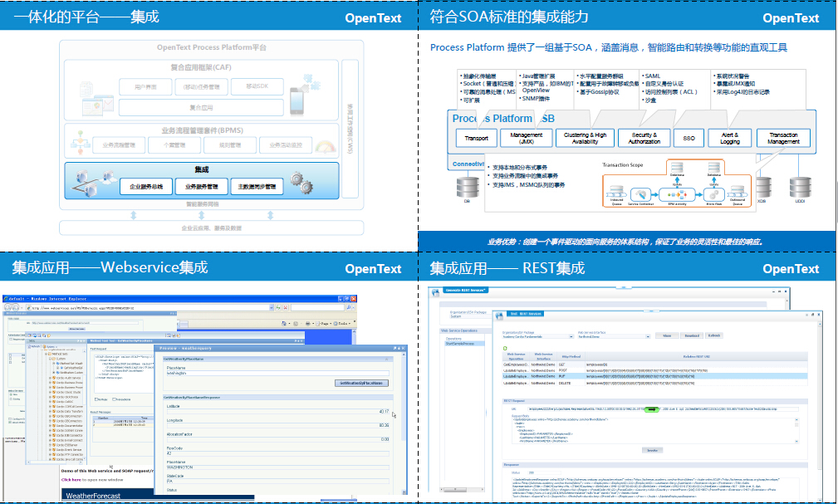The width and height of the screenshot is (838, 504).
Task: Click the green arrow marker on REST URI
Action: [651, 409]
